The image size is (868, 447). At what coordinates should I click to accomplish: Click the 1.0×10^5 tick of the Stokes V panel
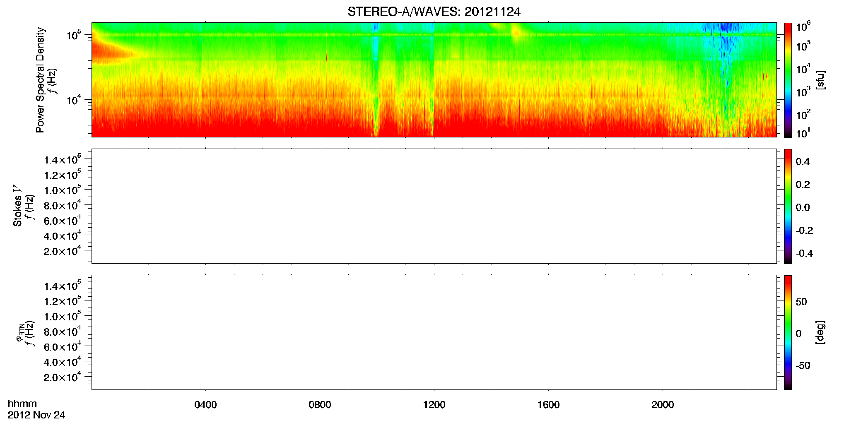pyautogui.click(x=63, y=190)
